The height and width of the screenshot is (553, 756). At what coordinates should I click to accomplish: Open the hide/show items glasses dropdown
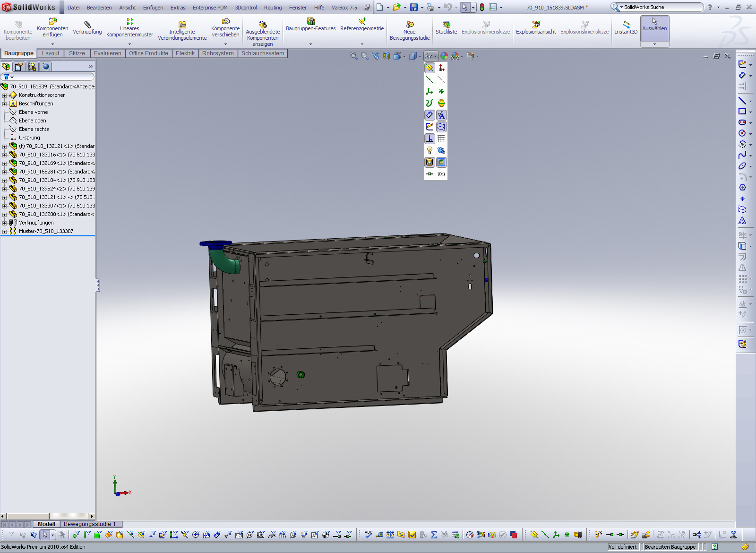(430, 56)
